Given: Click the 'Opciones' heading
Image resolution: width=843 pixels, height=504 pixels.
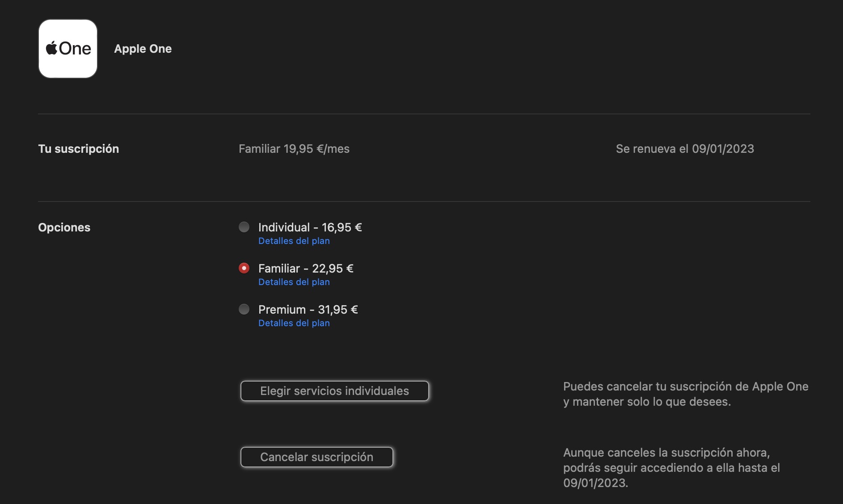Looking at the screenshot, I should coord(64,227).
